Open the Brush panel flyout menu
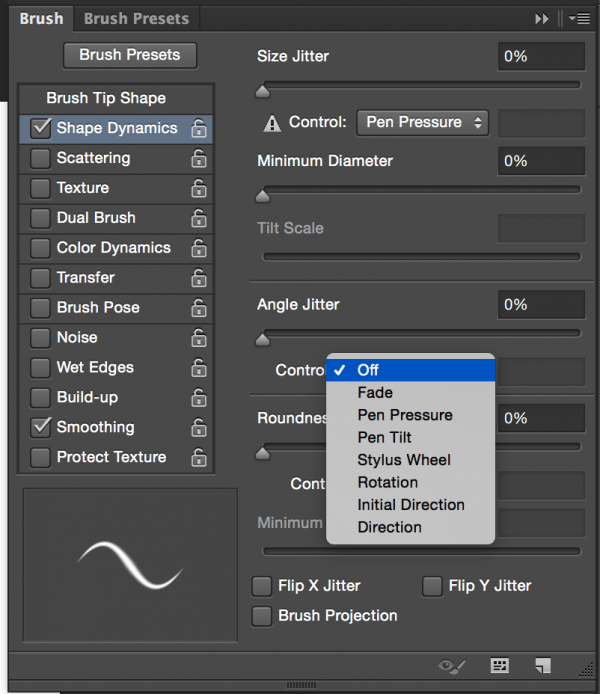Image resolution: width=600 pixels, height=694 pixels. pyautogui.click(x=577, y=18)
